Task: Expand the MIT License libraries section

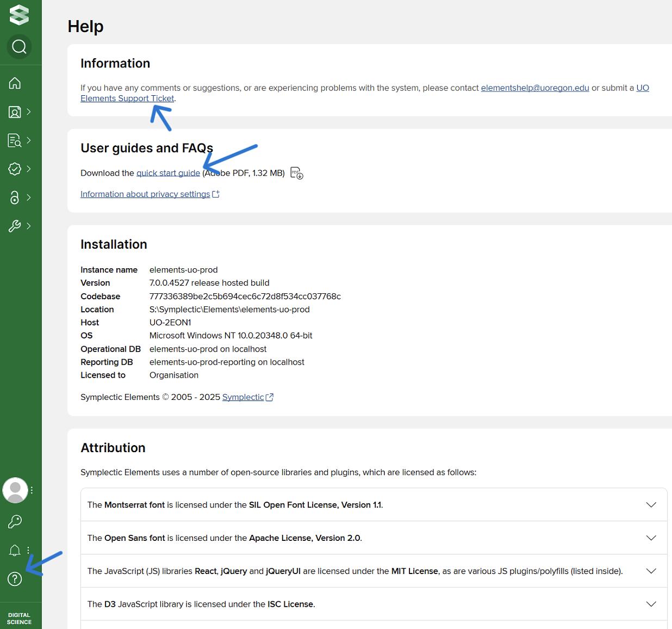Action: [651, 571]
